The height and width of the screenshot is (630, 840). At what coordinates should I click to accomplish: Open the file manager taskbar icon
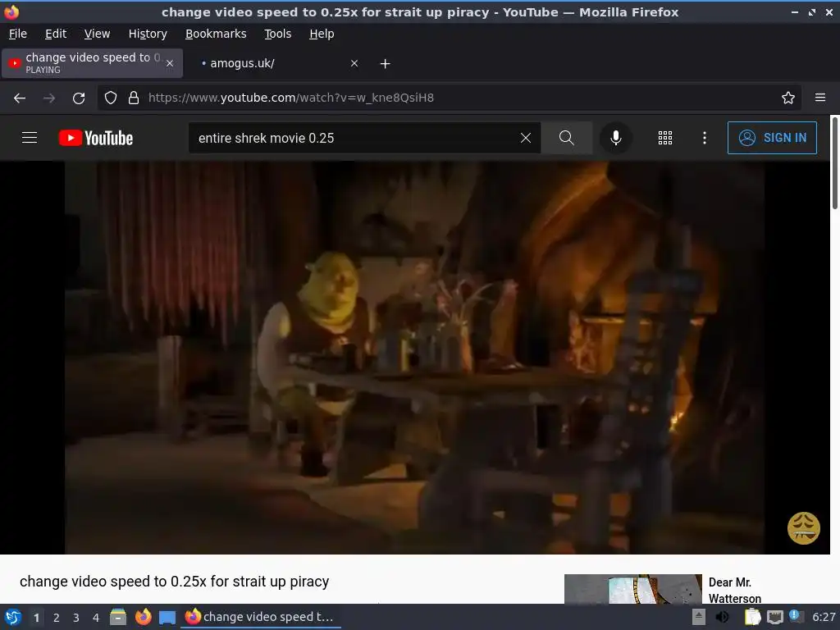point(118,617)
